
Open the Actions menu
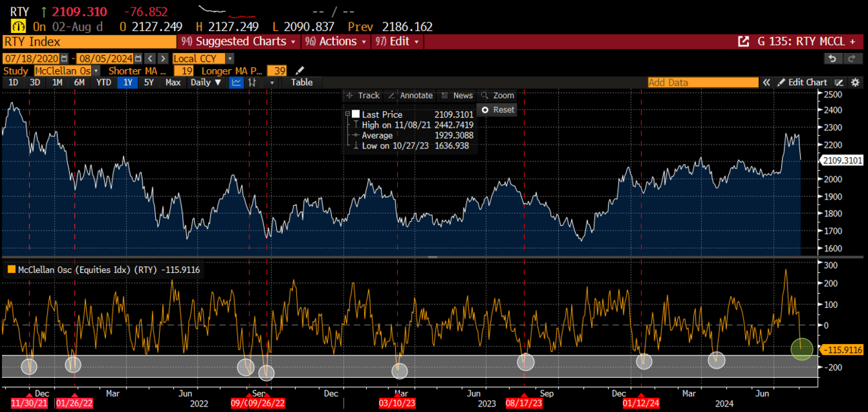335,42
